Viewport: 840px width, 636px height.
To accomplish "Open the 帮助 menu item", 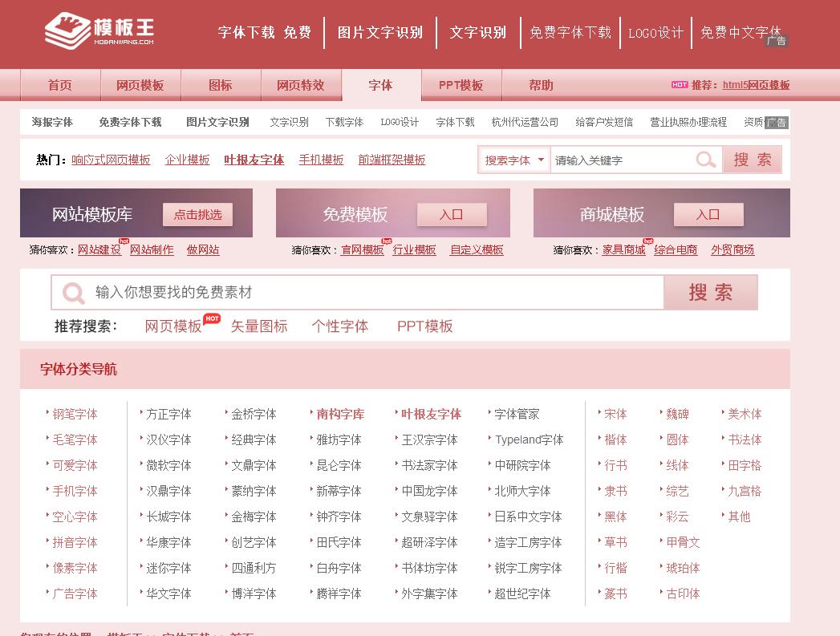I will coord(542,83).
